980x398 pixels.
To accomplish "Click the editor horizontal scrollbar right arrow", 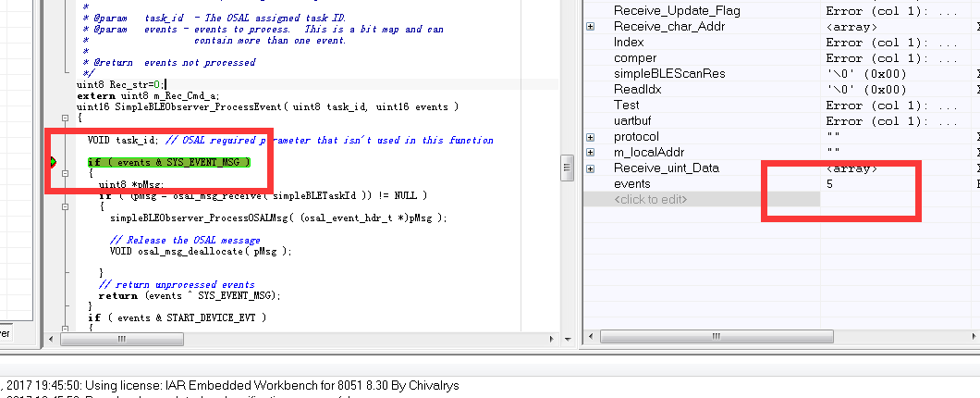I will click(551, 339).
